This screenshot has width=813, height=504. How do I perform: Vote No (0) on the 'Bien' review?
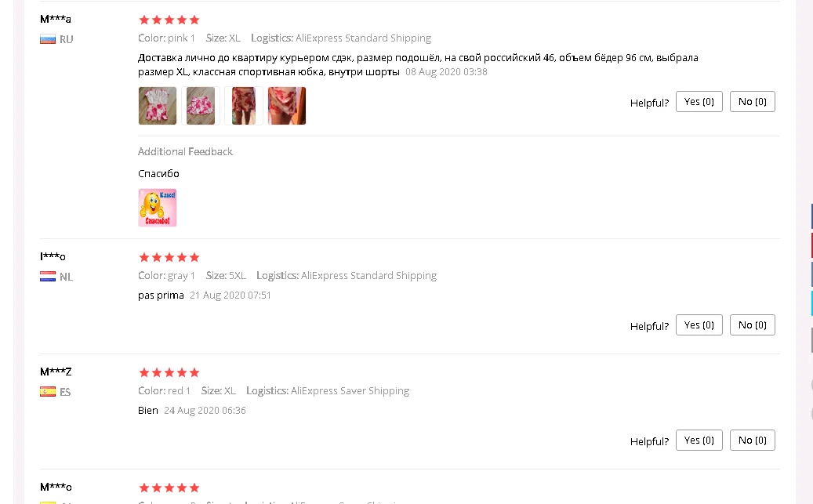pyautogui.click(x=753, y=441)
